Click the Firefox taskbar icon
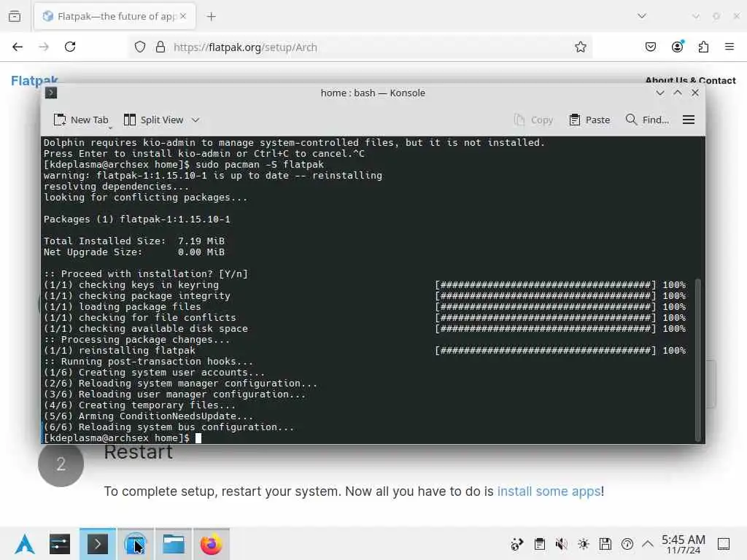 pos(211,544)
